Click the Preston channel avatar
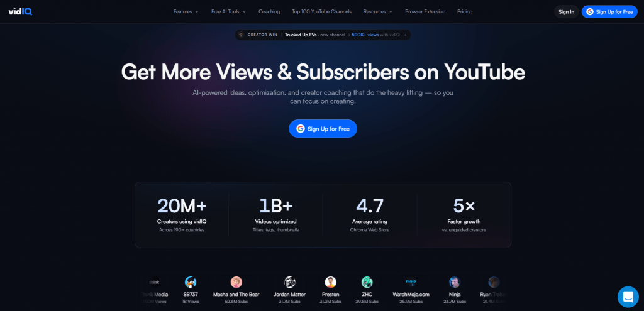This screenshot has width=644, height=311. point(331,282)
